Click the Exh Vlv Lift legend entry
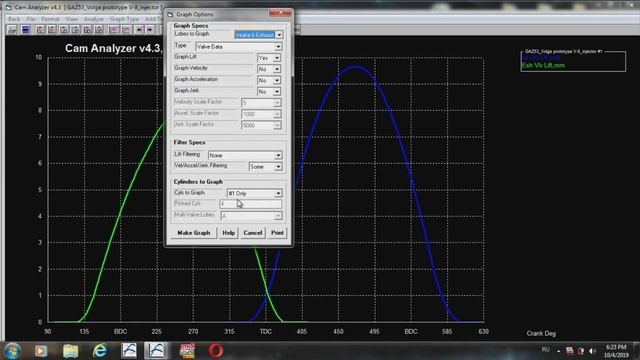640x360 pixels. tap(543, 65)
